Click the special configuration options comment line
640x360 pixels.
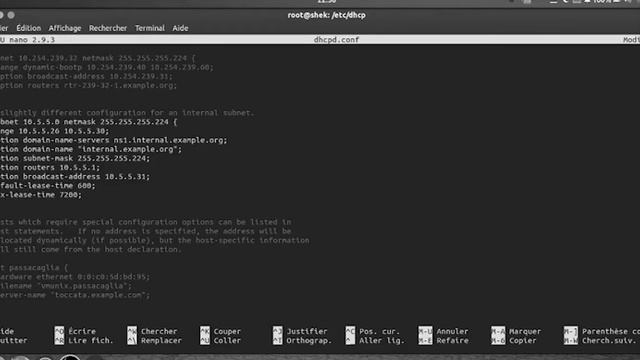tap(146, 222)
